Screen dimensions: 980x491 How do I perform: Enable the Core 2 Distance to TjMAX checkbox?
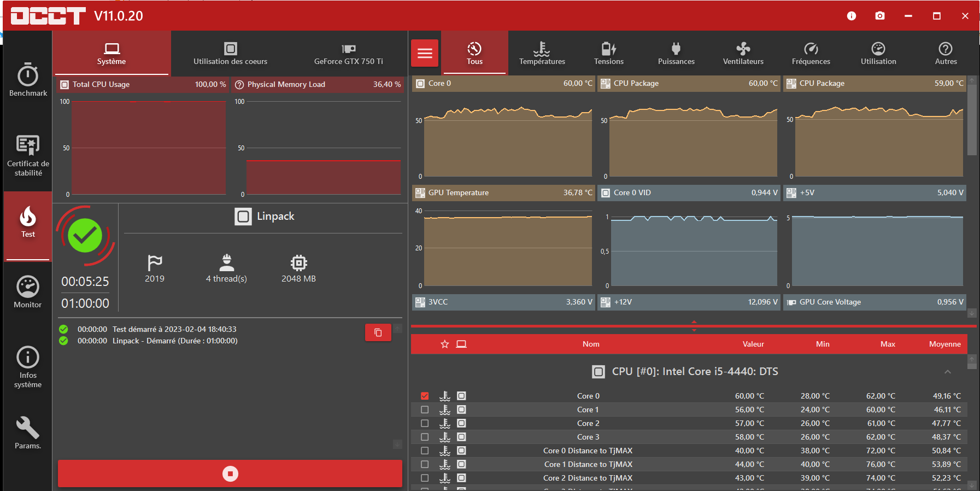(425, 478)
